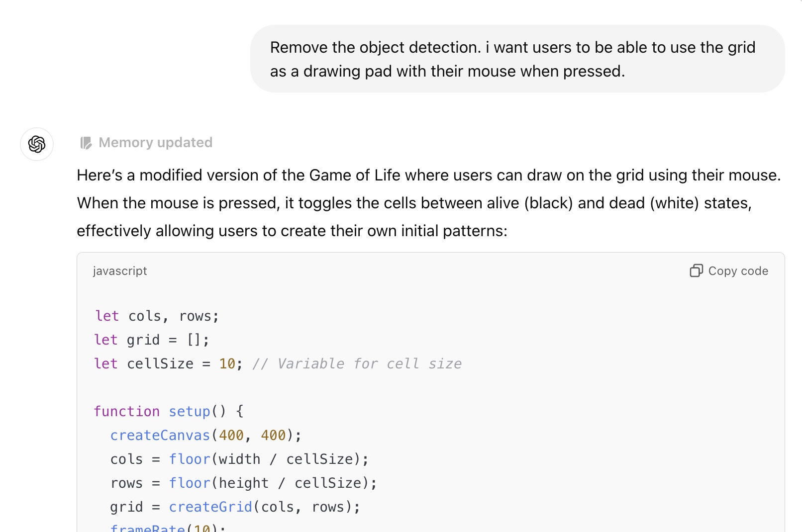Click the Copy code clipboard icon

[696, 270]
